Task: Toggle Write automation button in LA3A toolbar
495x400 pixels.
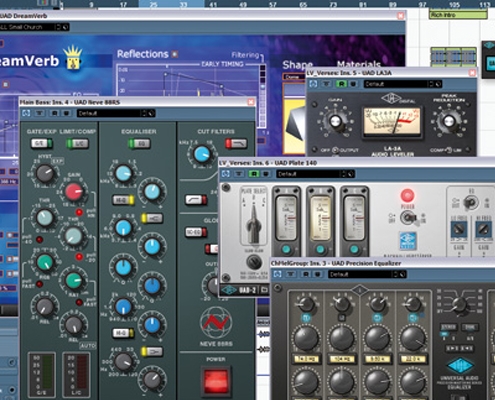Action: (x=353, y=84)
